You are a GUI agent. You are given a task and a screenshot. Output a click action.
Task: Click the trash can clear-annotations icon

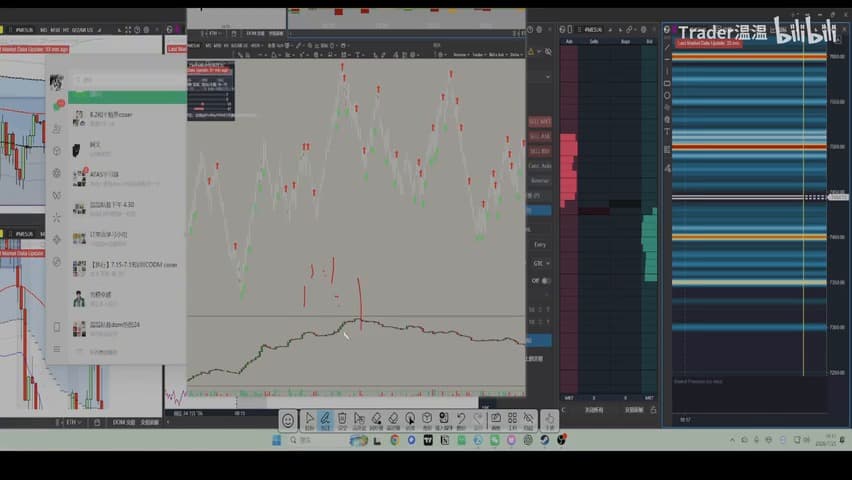342,420
